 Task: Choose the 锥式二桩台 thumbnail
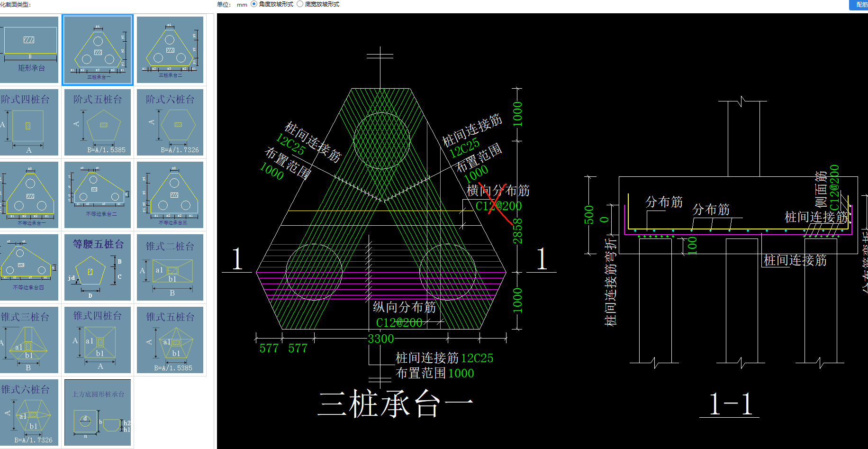click(x=170, y=267)
